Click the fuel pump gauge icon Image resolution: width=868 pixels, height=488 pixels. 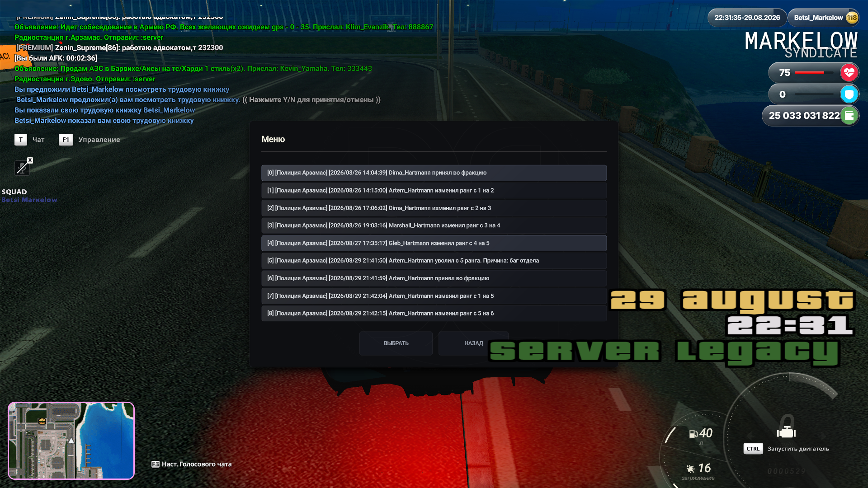click(693, 434)
